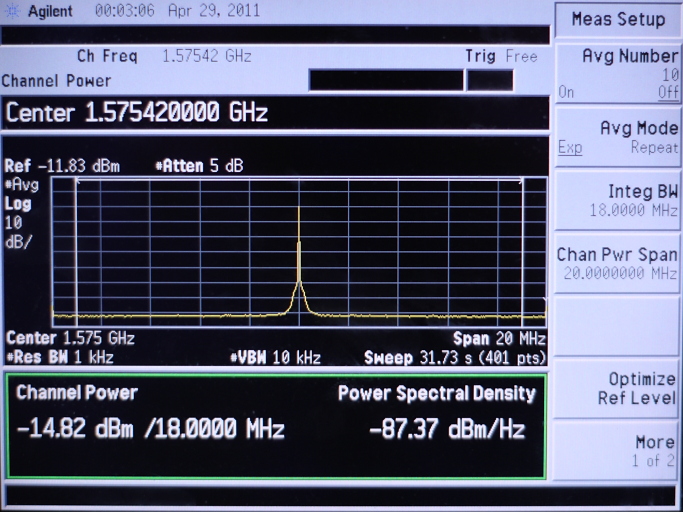This screenshot has height=512, width=683.
Task: Click the Center 1.575420000 GHz entry field
Action: tap(137, 113)
